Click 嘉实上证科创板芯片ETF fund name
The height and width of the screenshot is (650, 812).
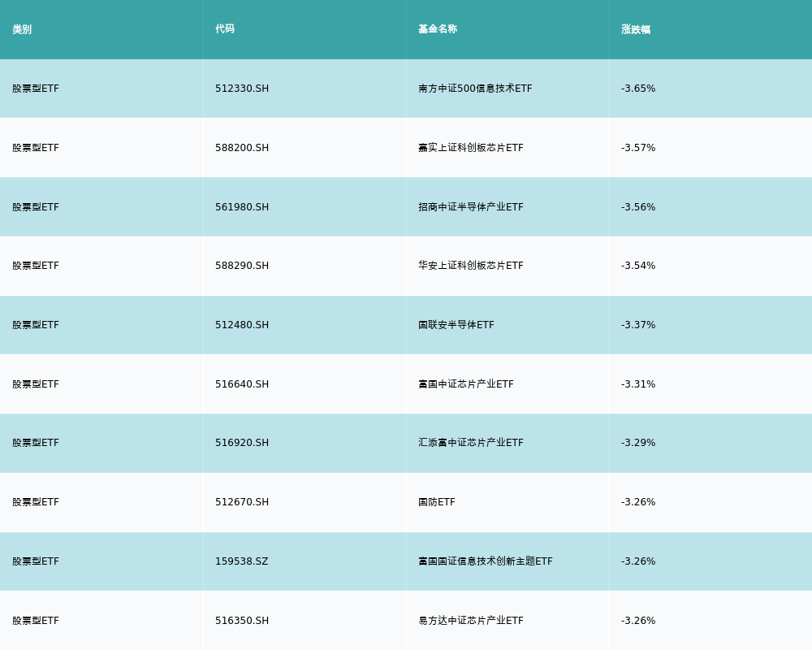(x=471, y=148)
